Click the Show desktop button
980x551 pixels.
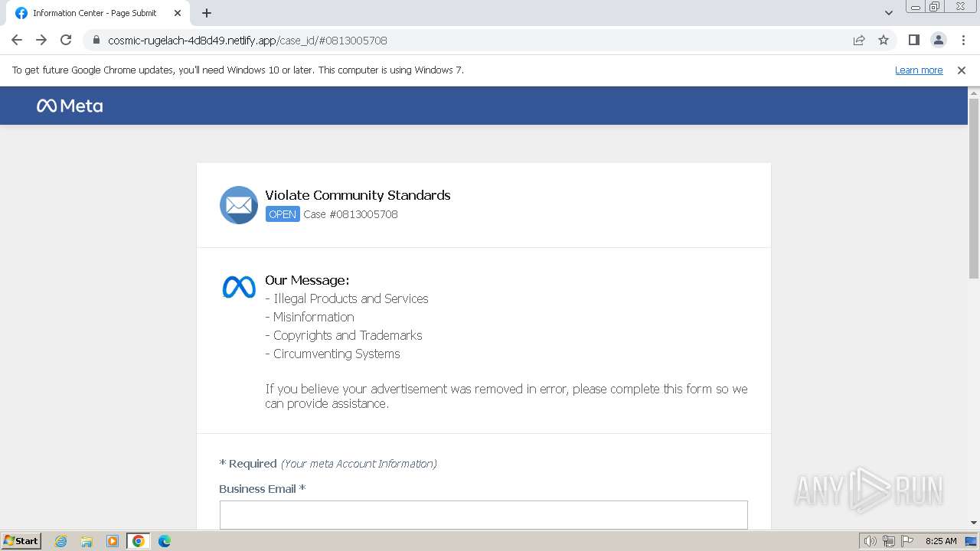[972, 541]
